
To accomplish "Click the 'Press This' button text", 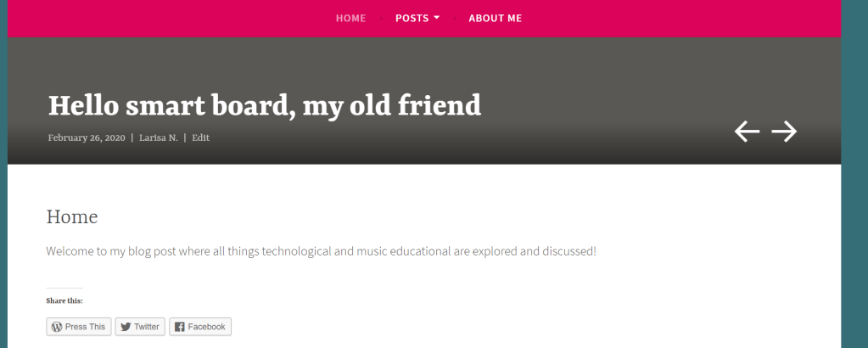I will (x=85, y=327).
